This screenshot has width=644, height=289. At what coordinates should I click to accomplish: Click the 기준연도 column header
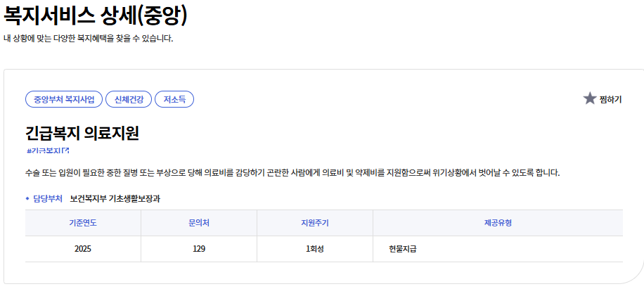click(x=83, y=224)
